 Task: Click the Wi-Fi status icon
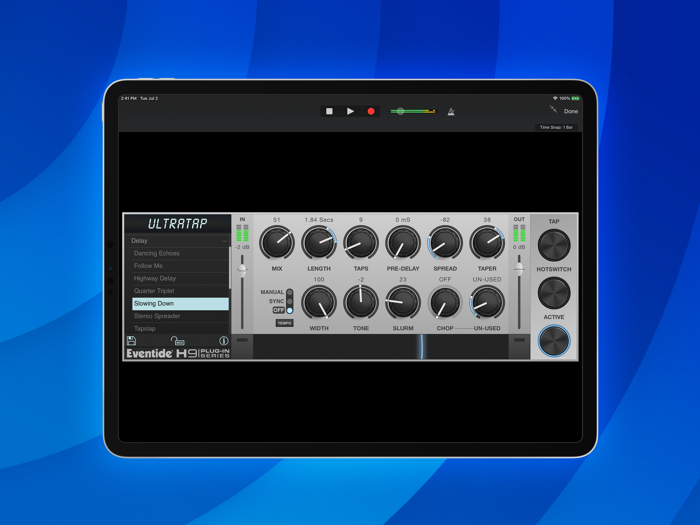pyautogui.click(x=555, y=98)
